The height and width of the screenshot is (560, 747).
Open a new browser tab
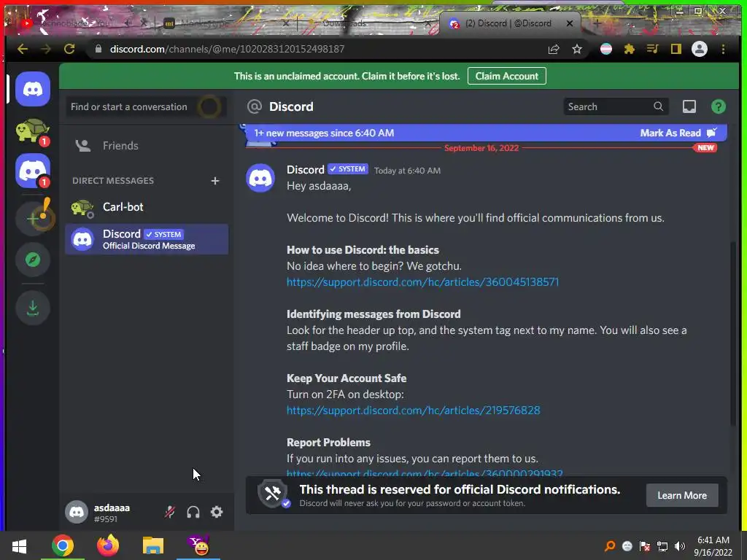pyautogui.click(x=597, y=23)
